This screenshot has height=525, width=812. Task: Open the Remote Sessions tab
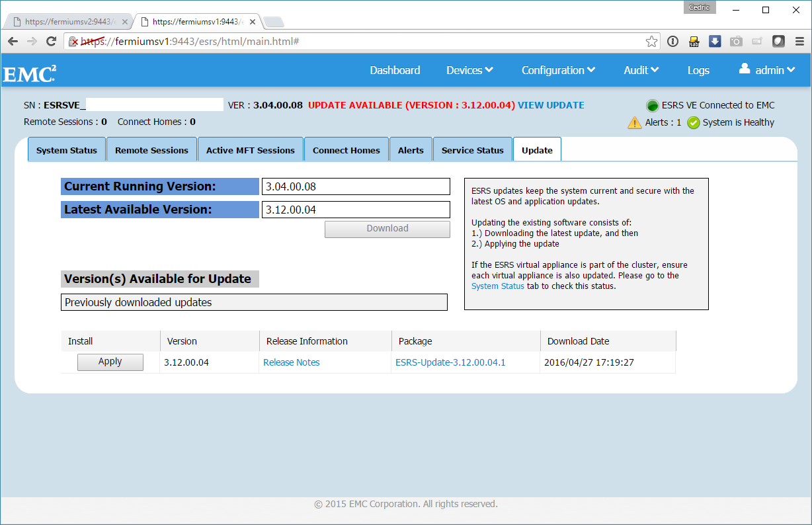pos(151,150)
